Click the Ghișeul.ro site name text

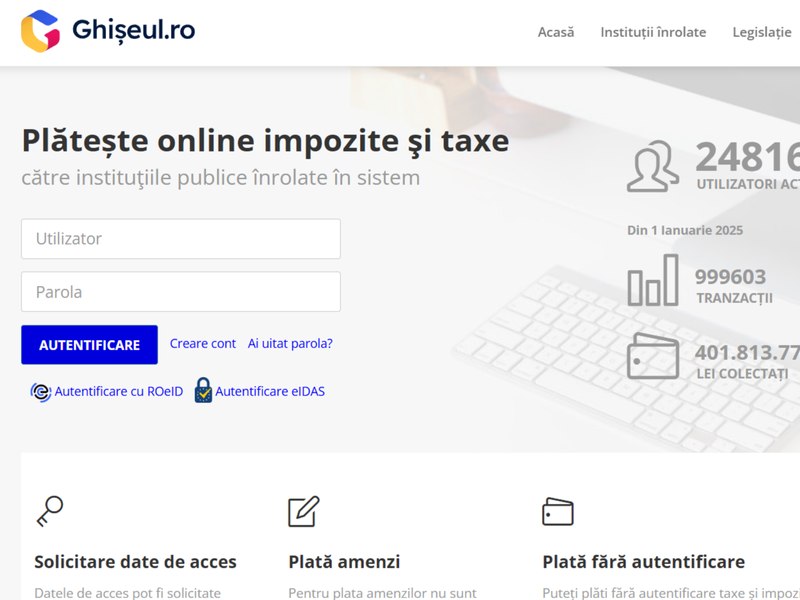coord(134,31)
